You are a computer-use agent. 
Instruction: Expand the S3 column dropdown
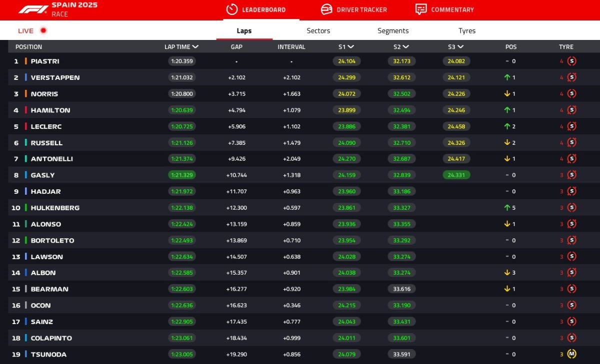460,47
